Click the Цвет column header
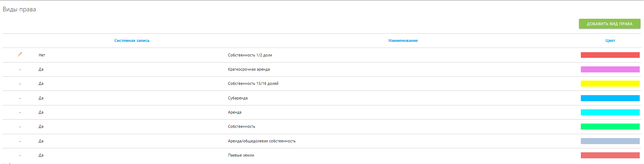The width and height of the screenshot is (644, 164). pos(610,40)
